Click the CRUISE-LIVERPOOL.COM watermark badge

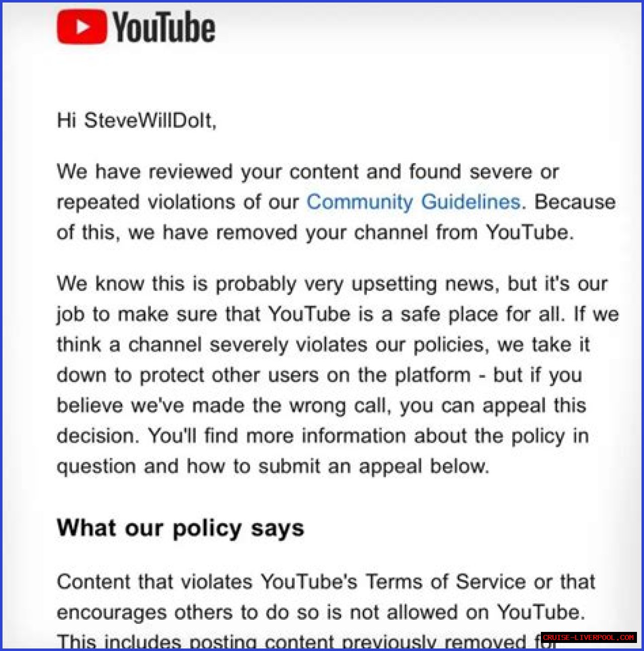pos(589,637)
